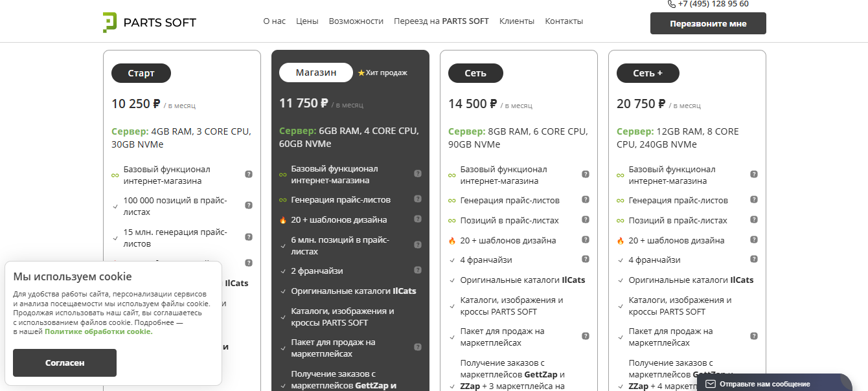Image resolution: width=868 pixels, height=391 pixels.
Task: Click Пакет для продаж на маркетплейсах in Магазин
Action: (333, 348)
